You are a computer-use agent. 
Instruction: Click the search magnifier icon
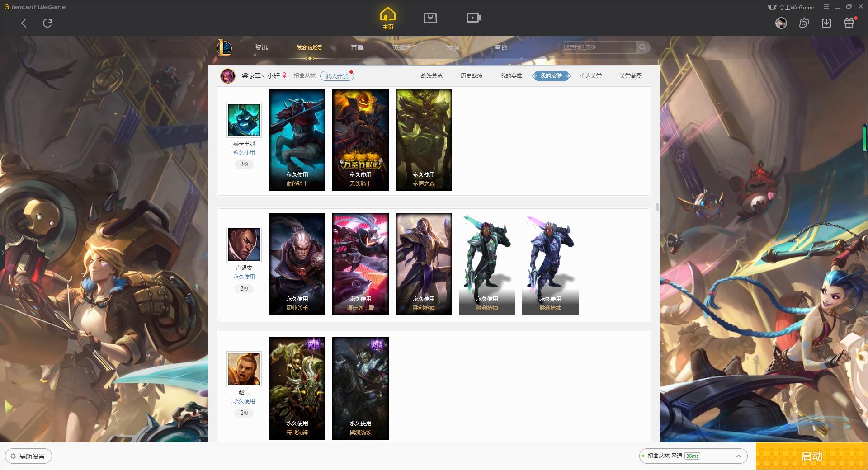642,47
